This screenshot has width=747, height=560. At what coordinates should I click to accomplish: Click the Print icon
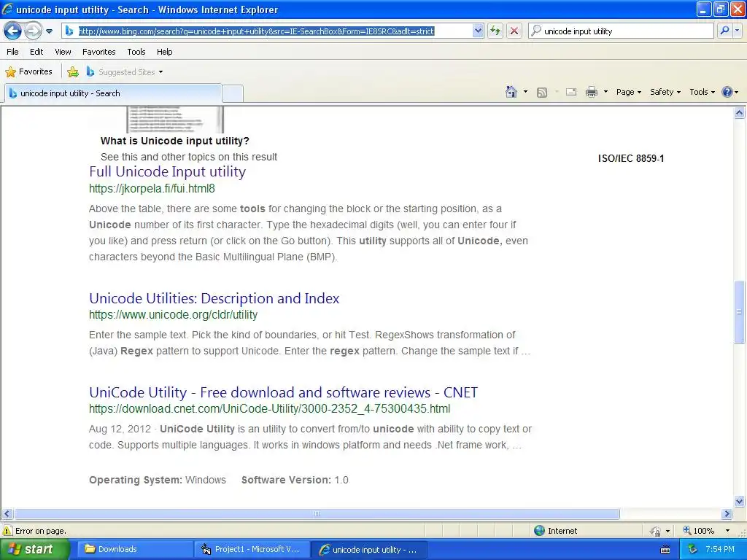[x=591, y=92]
